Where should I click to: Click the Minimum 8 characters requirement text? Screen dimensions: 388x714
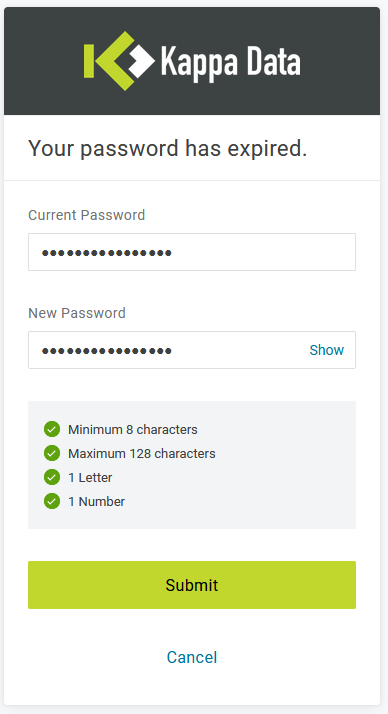pyautogui.click(x=133, y=429)
